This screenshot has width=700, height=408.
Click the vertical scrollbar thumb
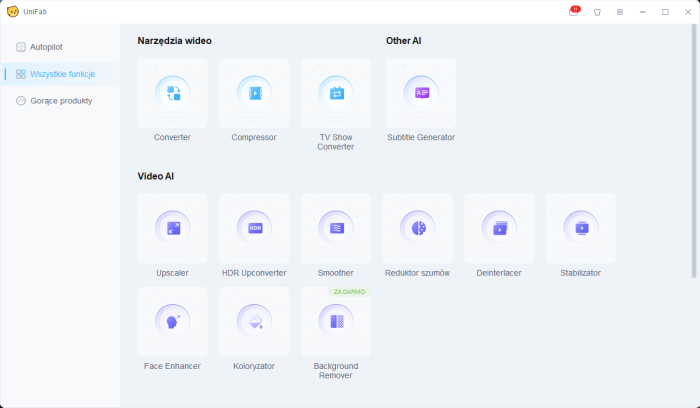(x=694, y=152)
